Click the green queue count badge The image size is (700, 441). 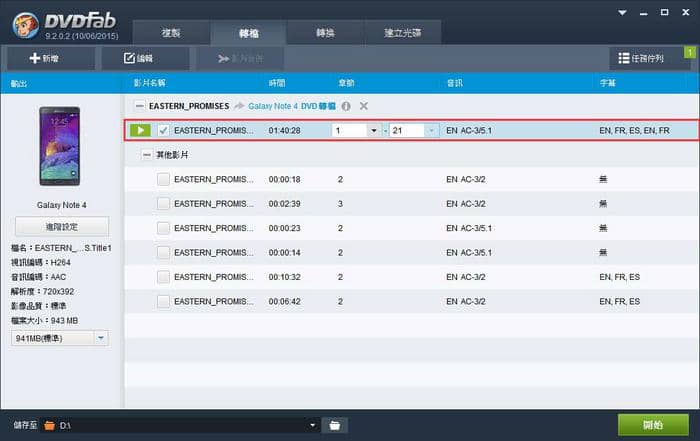(x=690, y=52)
